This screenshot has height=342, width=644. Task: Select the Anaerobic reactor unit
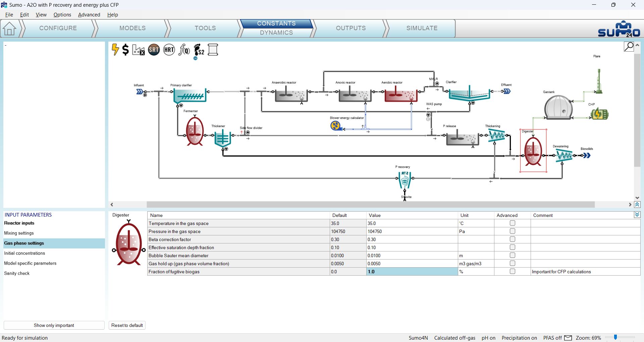click(291, 94)
